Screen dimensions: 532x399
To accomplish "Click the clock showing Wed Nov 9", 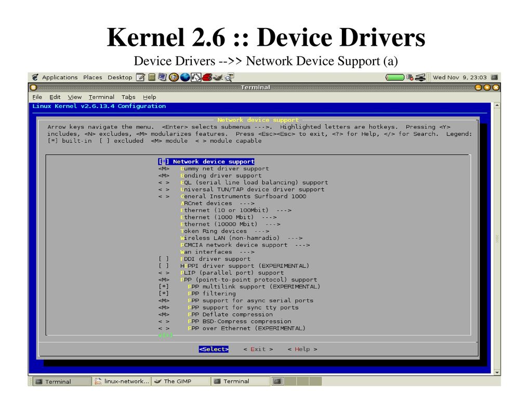I will [459, 77].
